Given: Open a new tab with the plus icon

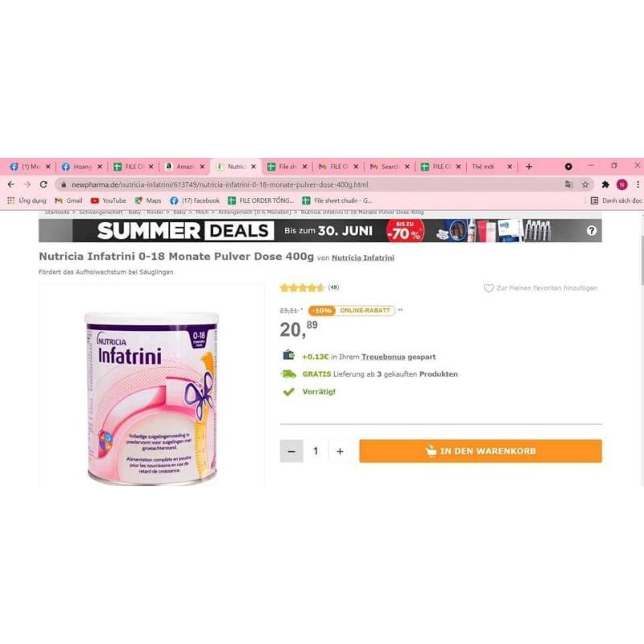Looking at the screenshot, I should point(529,167).
